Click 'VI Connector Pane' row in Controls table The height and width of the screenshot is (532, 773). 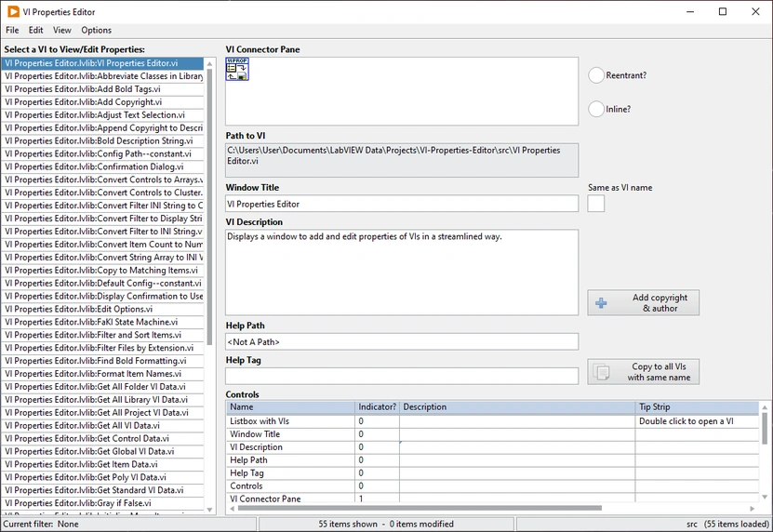point(492,499)
